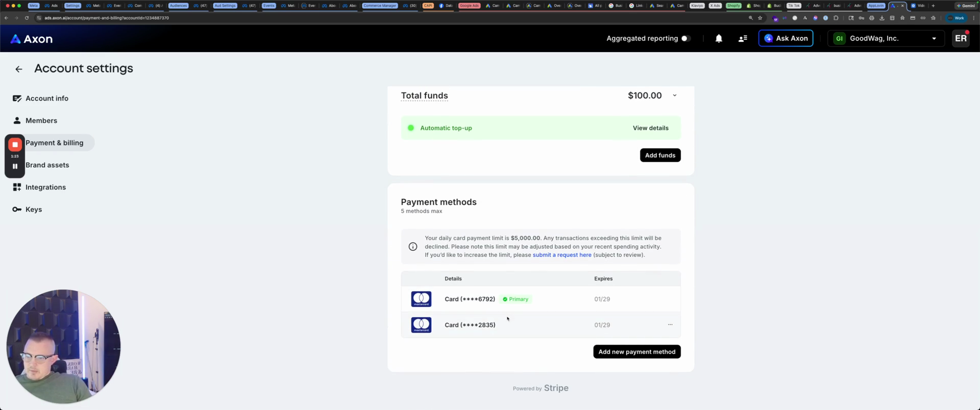The image size is (980, 410).
Task: Select Payment & billing in sidebar
Action: tap(55, 143)
